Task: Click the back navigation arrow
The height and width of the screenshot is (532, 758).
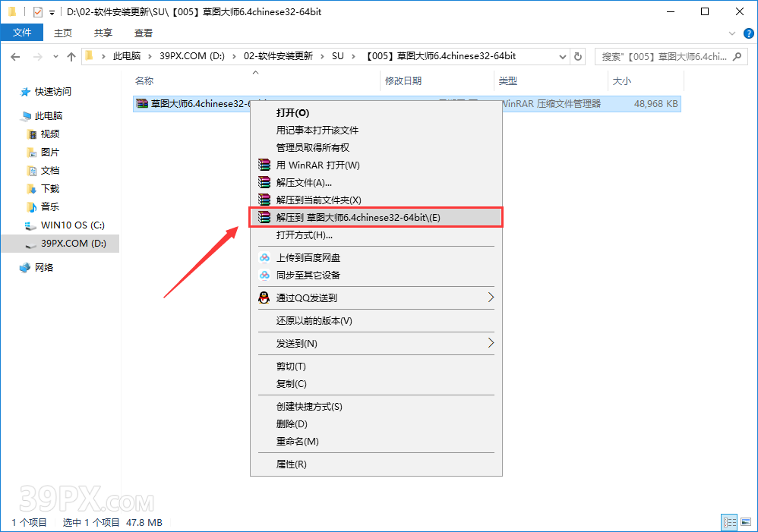Action: [x=15, y=55]
